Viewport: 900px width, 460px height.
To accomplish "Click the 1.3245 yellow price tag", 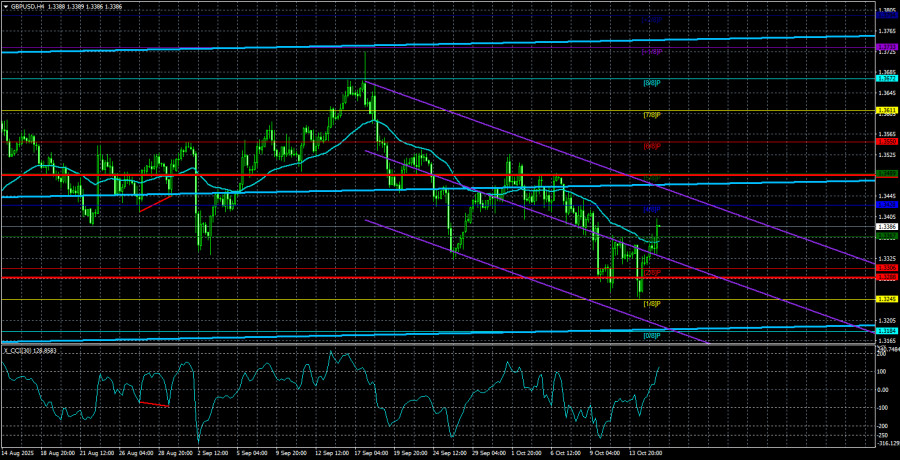I will 885,299.
